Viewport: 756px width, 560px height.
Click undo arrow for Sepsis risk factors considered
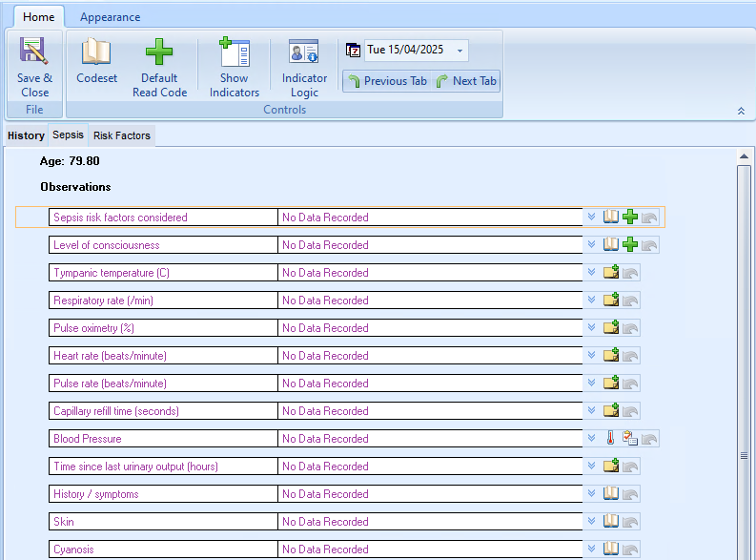tap(649, 218)
